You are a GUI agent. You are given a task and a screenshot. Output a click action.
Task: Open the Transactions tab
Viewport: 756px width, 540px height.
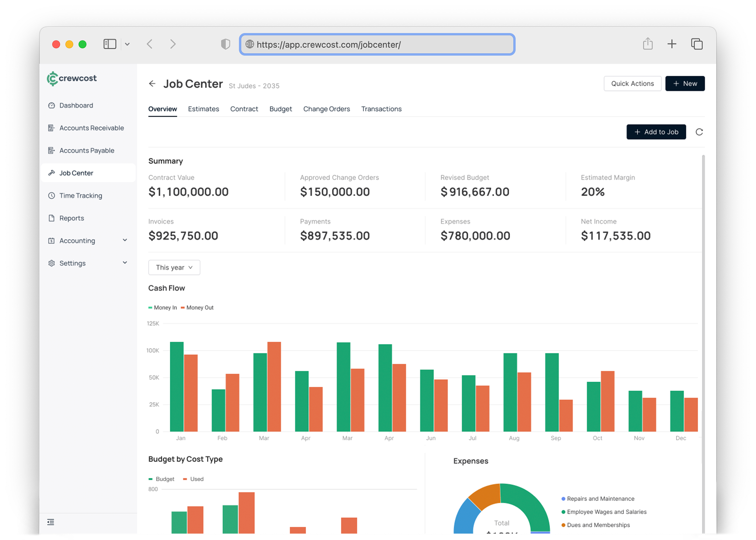coord(381,109)
